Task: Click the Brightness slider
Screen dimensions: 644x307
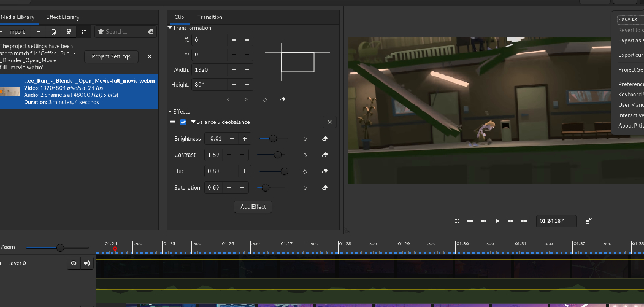Action: [x=274, y=139]
